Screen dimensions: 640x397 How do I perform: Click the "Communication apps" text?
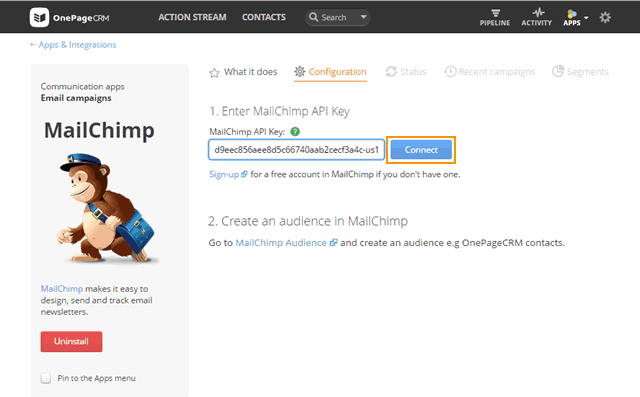(82, 86)
